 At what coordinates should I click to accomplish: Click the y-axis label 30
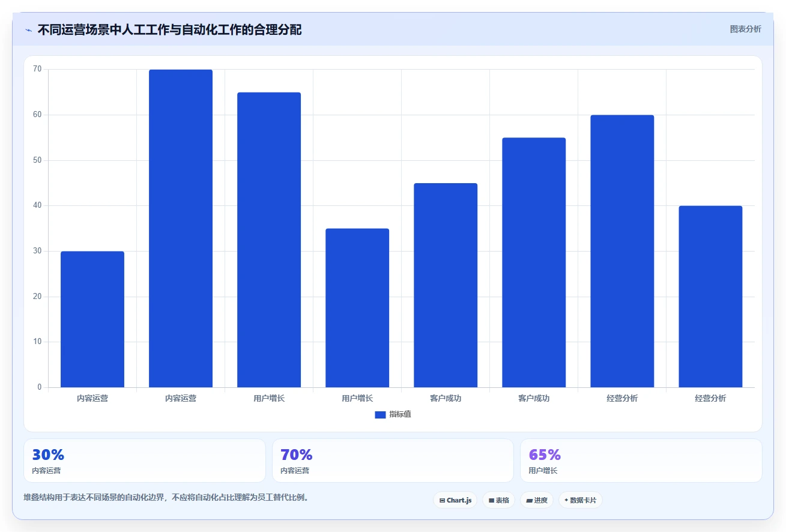37,251
